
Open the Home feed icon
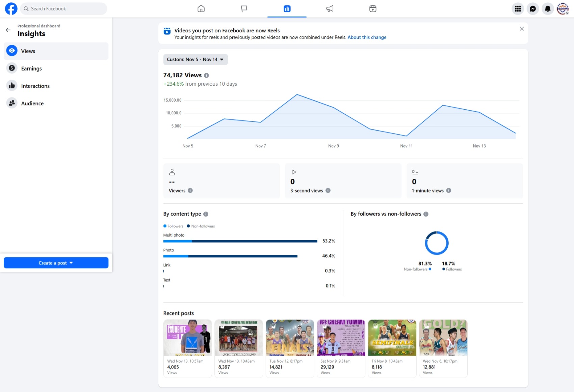[x=201, y=9]
